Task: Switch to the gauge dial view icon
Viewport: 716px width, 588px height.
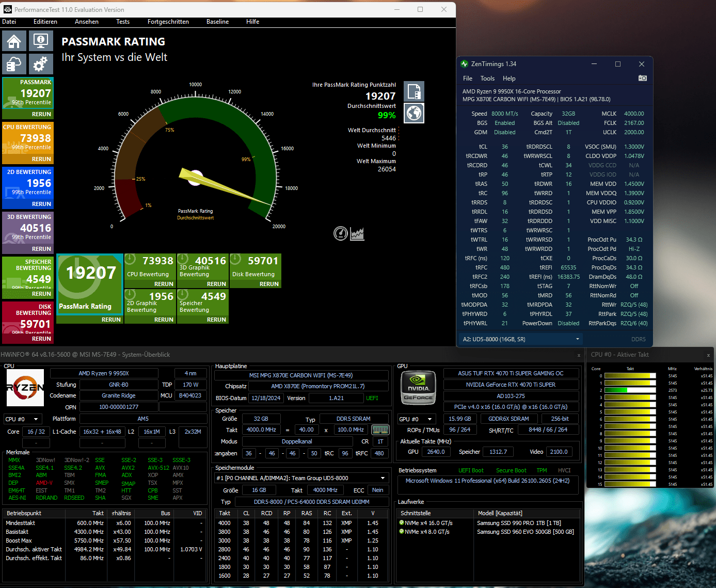Action: [x=341, y=233]
